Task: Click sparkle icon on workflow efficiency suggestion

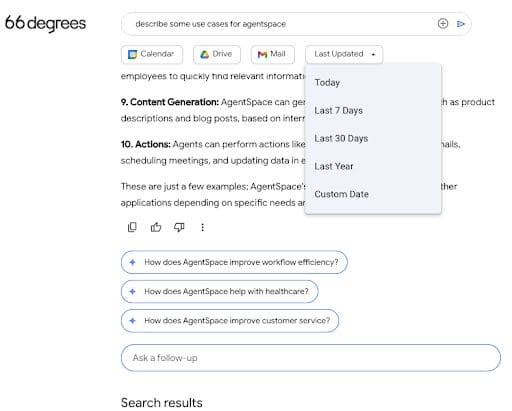Action: [x=133, y=262]
